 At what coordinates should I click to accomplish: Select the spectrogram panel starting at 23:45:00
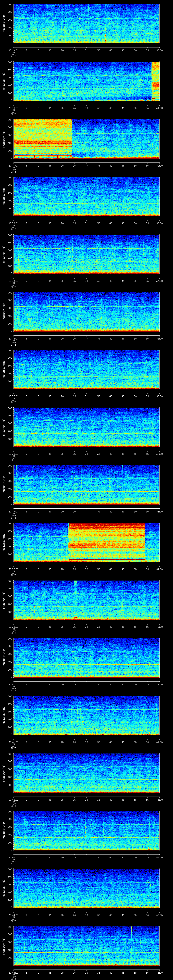coord(86,946)
